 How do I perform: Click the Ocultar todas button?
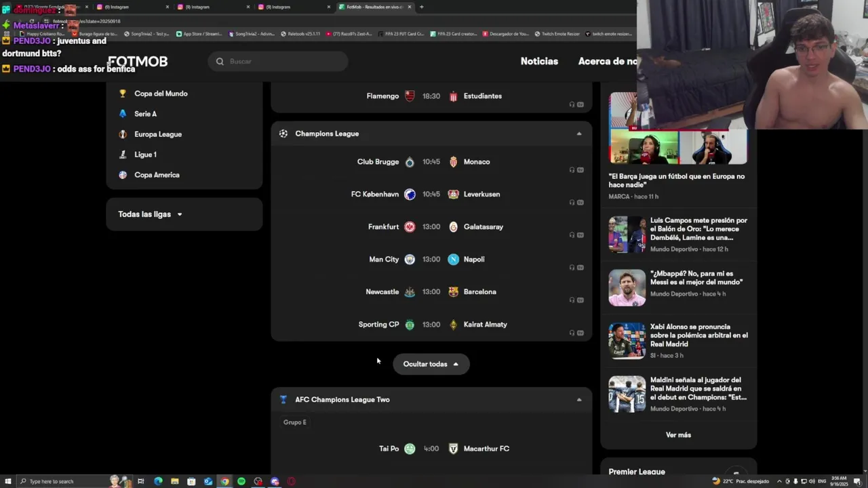pos(431,364)
